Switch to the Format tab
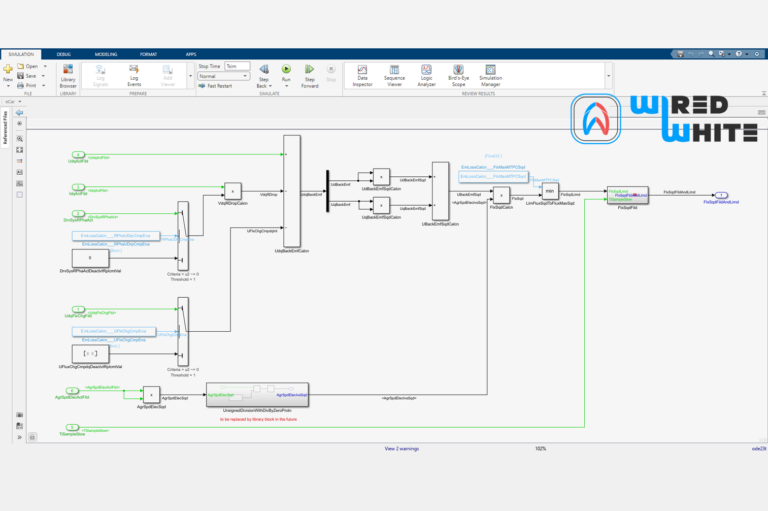Image resolution: width=768 pixels, height=511 pixels. pyautogui.click(x=148, y=54)
